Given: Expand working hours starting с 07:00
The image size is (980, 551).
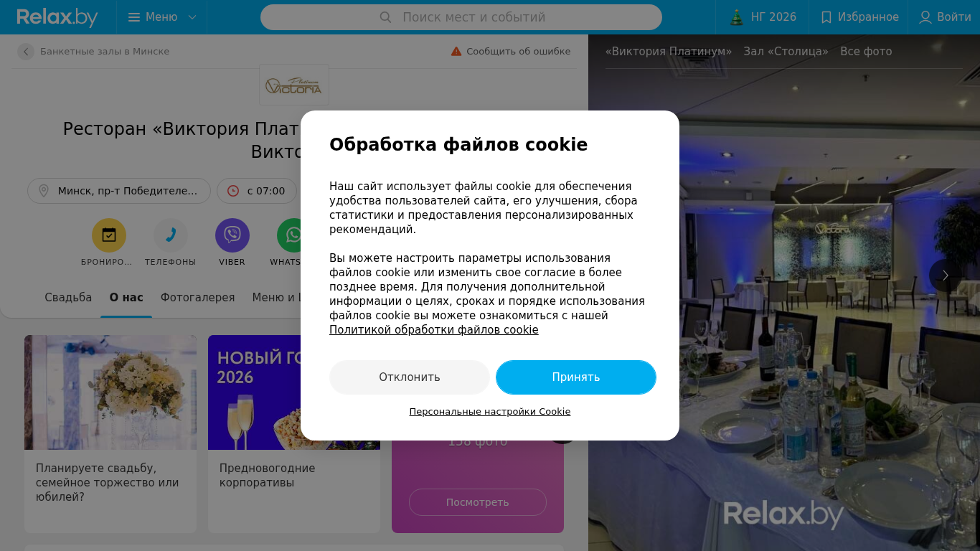Looking at the screenshot, I should coord(257,191).
